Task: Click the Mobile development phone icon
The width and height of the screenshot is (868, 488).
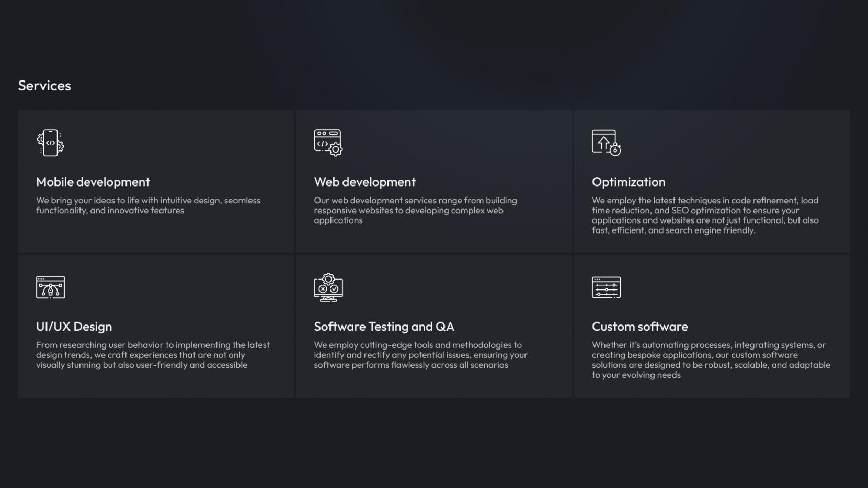Action: click(50, 143)
